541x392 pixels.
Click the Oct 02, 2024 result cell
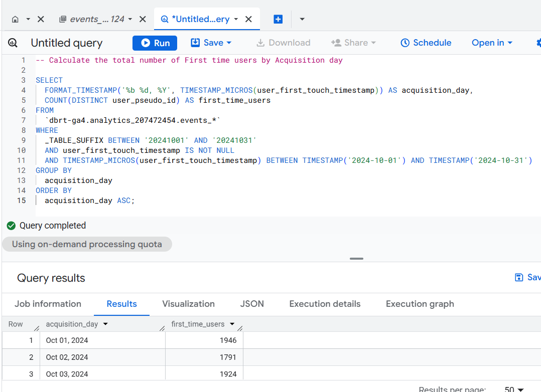tap(67, 357)
